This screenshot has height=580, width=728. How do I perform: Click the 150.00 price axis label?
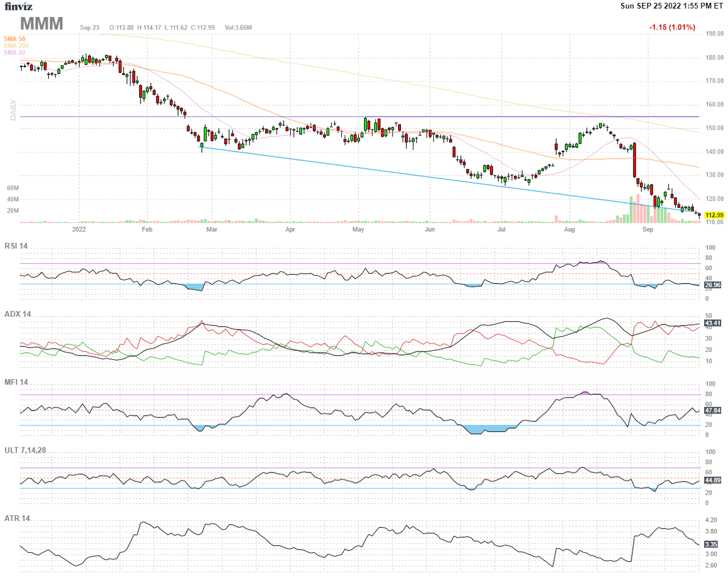(715, 128)
